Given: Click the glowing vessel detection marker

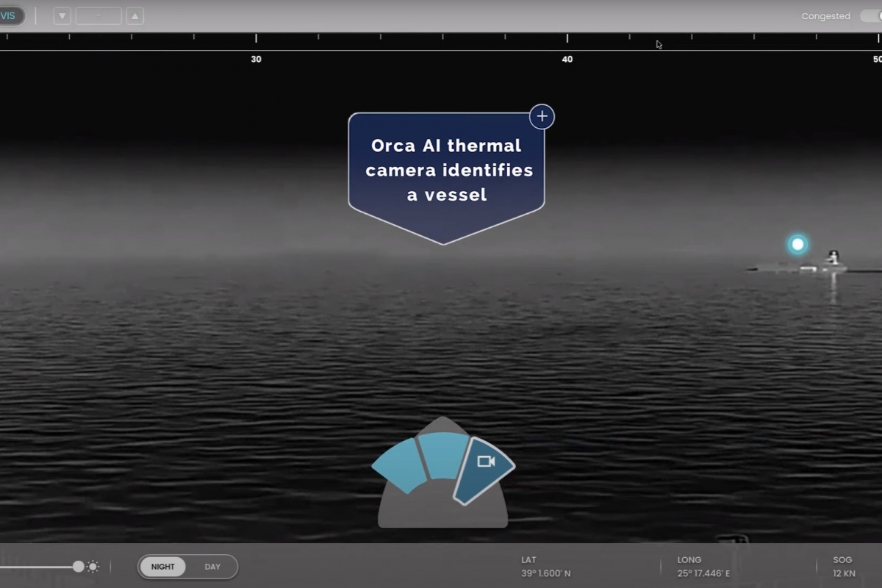Looking at the screenshot, I should pos(797,244).
